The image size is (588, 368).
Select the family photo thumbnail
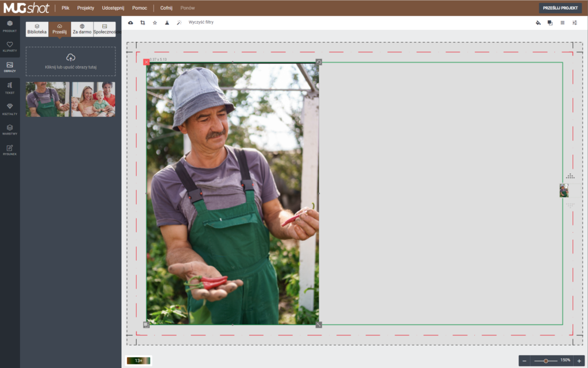point(93,99)
